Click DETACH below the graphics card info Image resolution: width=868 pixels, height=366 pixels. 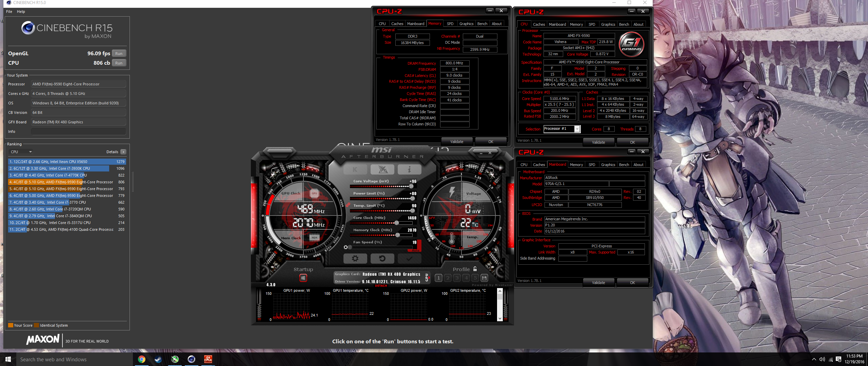pos(381,286)
